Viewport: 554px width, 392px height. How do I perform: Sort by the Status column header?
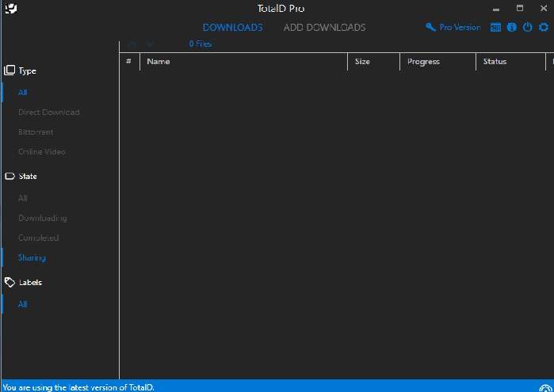click(510, 62)
